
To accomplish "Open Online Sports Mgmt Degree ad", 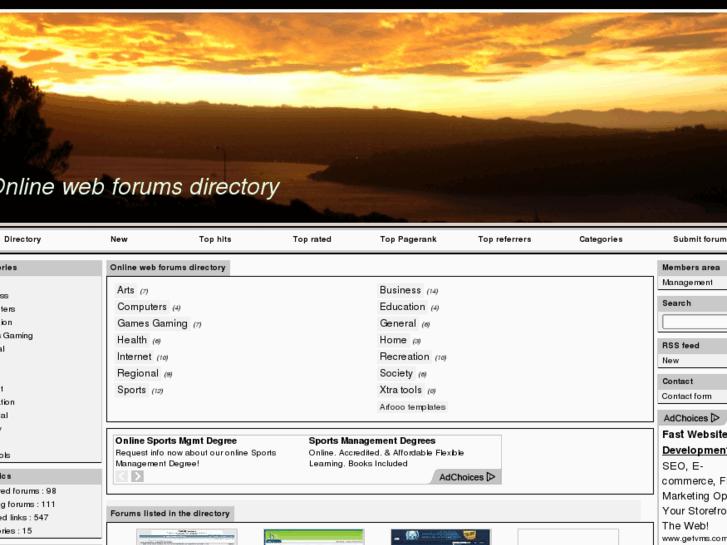I will (176, 441).
